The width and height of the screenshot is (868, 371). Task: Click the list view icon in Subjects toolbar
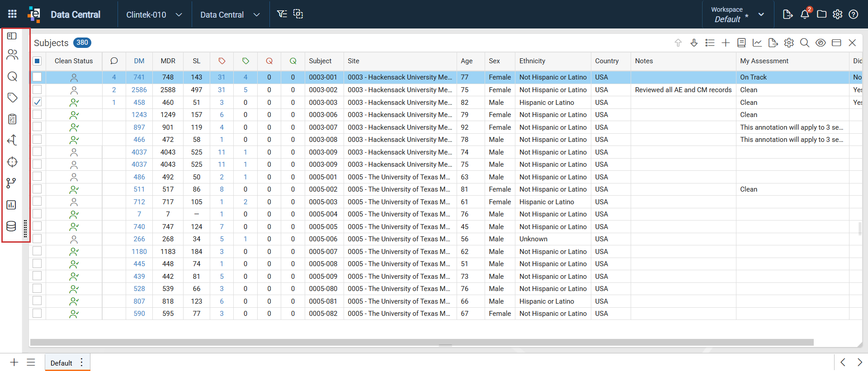[710, 43]
